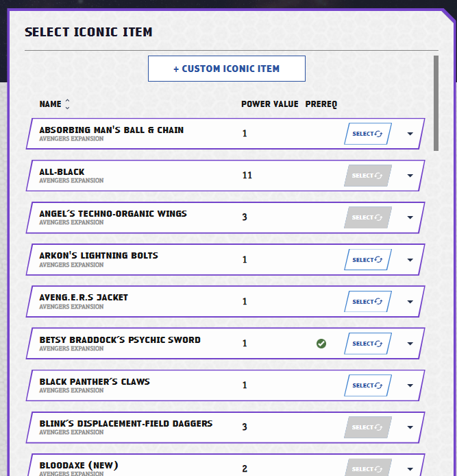Expand Absorbing Man's Ball & Chain details
457x476 pixels.
[x=410, y=134]
